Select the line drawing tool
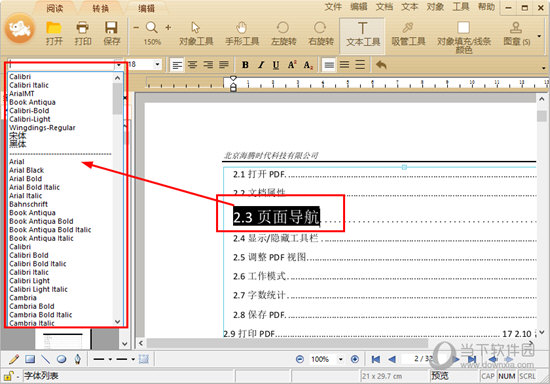The height and width of the screenshot is (384, 550). [46, 359]
